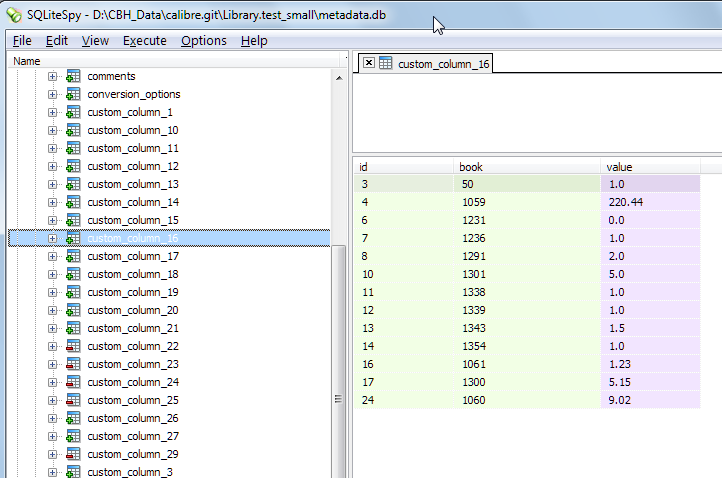Click the custom_column_25 red table icon
The width and height of the screenshot is (722, 478).
click(73, 400)
